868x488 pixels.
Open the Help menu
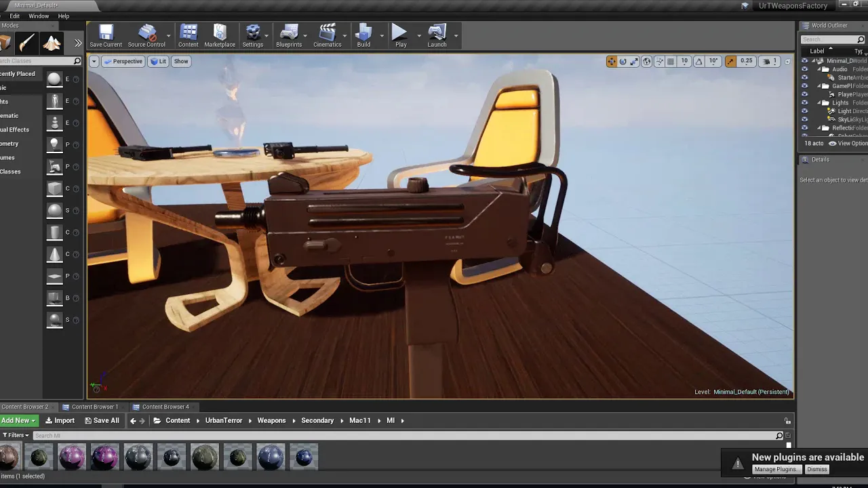coord(64,16)
